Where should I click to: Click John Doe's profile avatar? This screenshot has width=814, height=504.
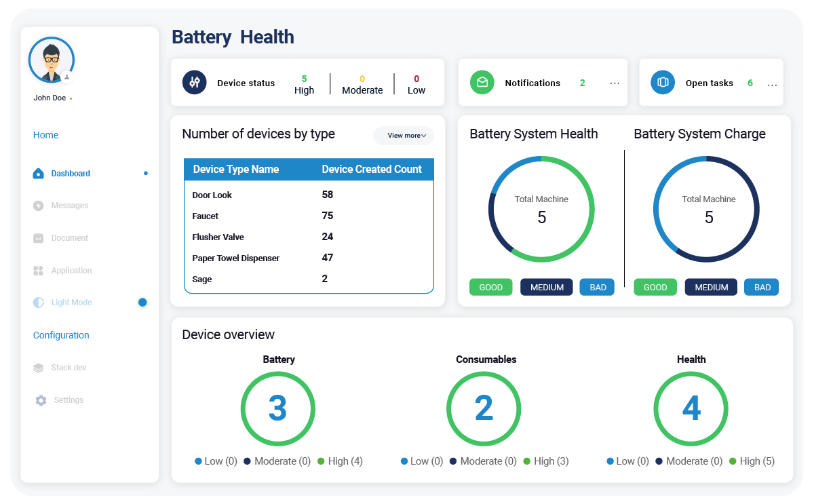pyautogui.click(x=51, y=60)
